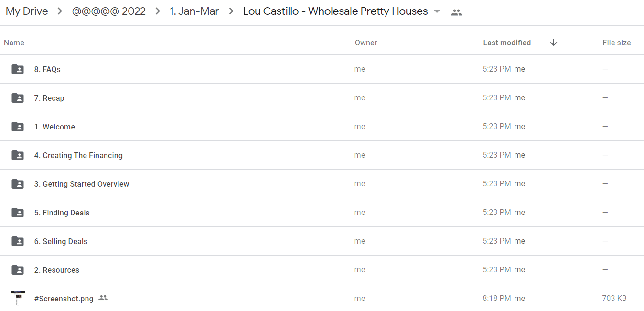Click the shared people icon in the breadcrumb
The height and width of the screenshot is (311, 644).
tap(456, 13)
